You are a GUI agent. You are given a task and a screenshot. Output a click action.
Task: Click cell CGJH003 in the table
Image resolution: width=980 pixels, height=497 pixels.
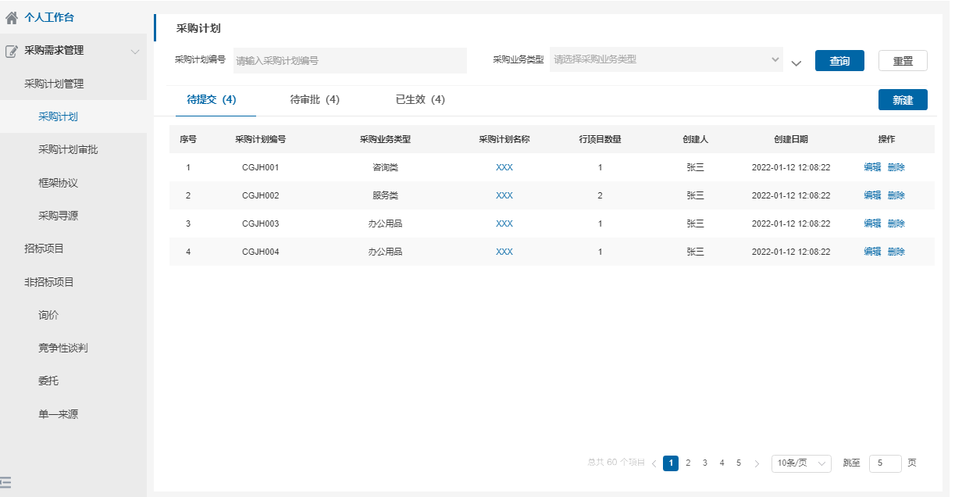click(x=261, y=223)
